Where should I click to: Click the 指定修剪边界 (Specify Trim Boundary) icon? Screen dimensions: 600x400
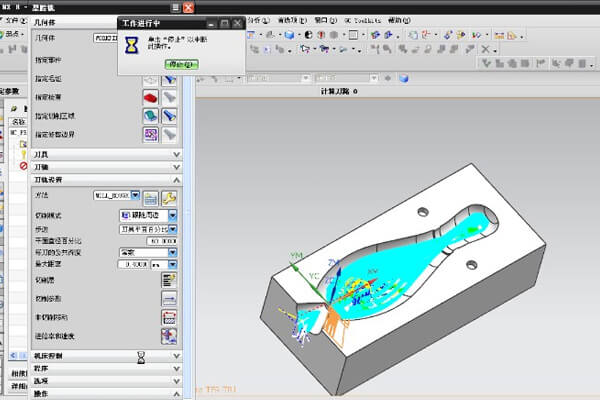pos(151,133)
